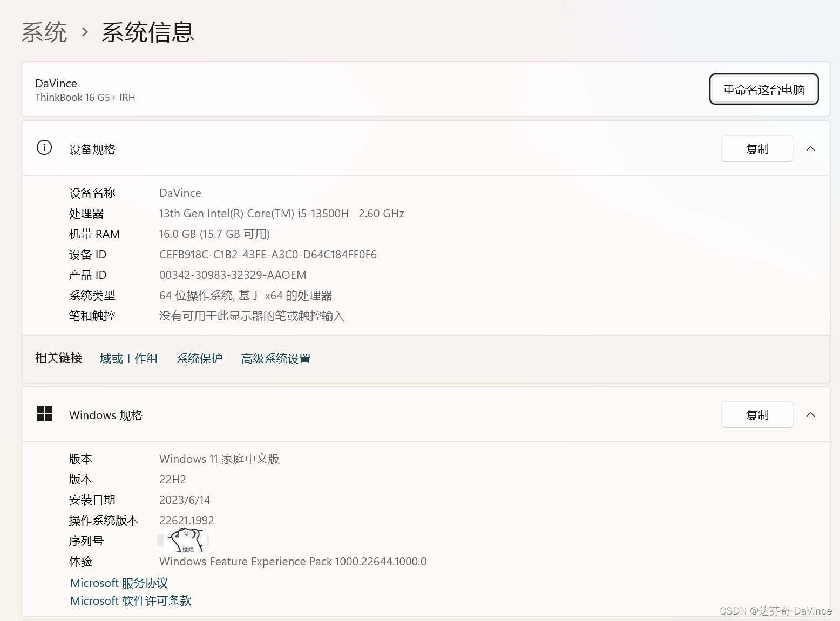
Task: Open 高级系统设置 link
Action: 276,358
